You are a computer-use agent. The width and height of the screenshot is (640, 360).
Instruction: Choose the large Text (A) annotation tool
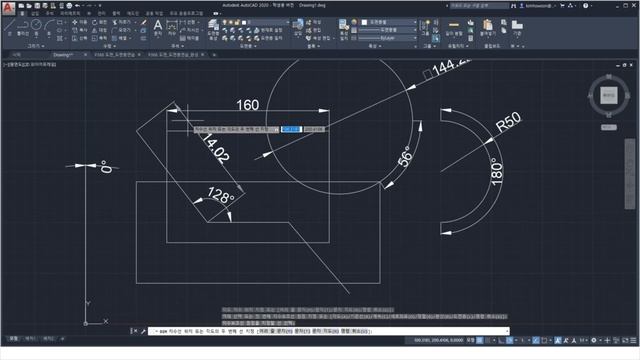tap(158, 28)
